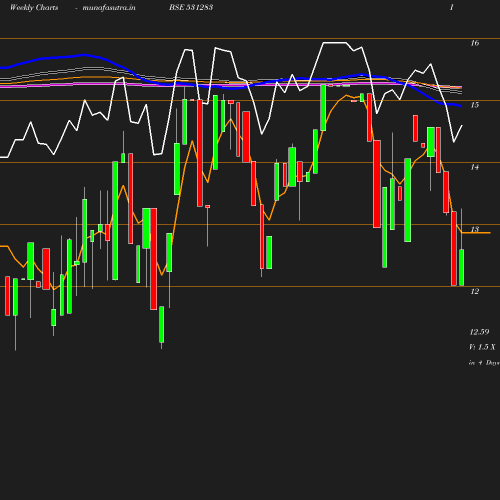
Task: Click the volume text 'V: 1.5 X'
Action: pos(482,347)
